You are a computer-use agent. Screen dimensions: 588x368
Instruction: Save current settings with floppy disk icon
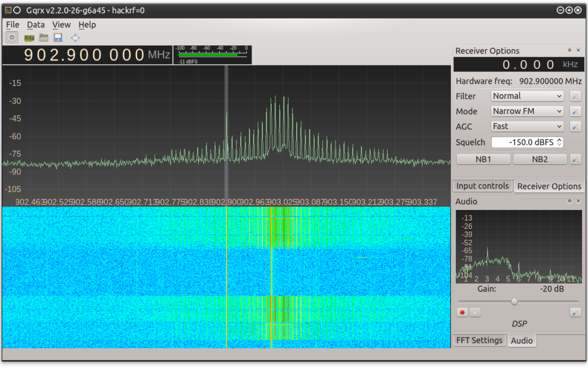pyautogui.click(x=57, y=37)
